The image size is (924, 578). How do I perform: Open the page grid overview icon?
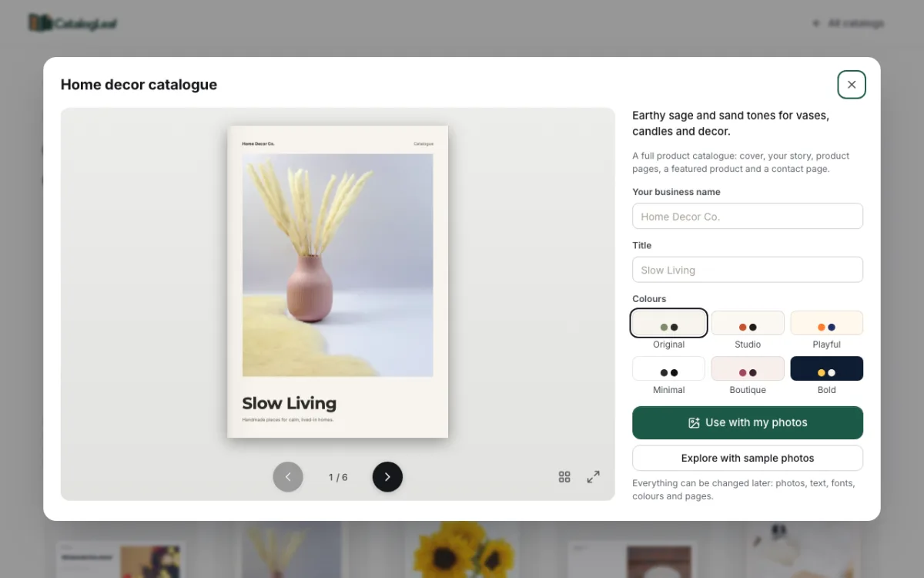(564, 477)
